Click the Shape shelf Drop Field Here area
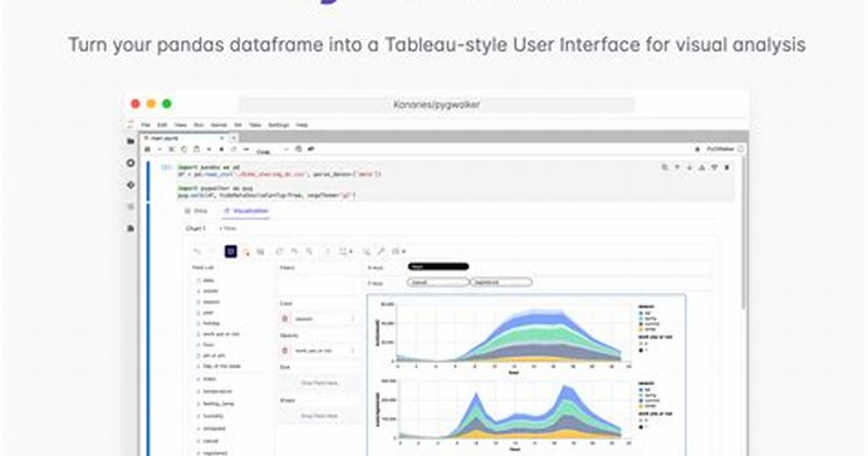Image resolution: width=868 pixels, height=456 pixels. [319, 415]
